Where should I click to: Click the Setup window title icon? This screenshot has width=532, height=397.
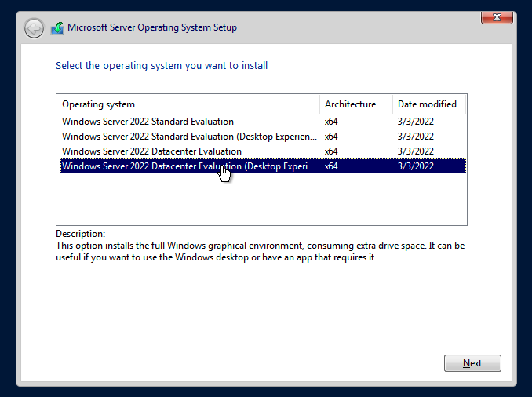57,28
